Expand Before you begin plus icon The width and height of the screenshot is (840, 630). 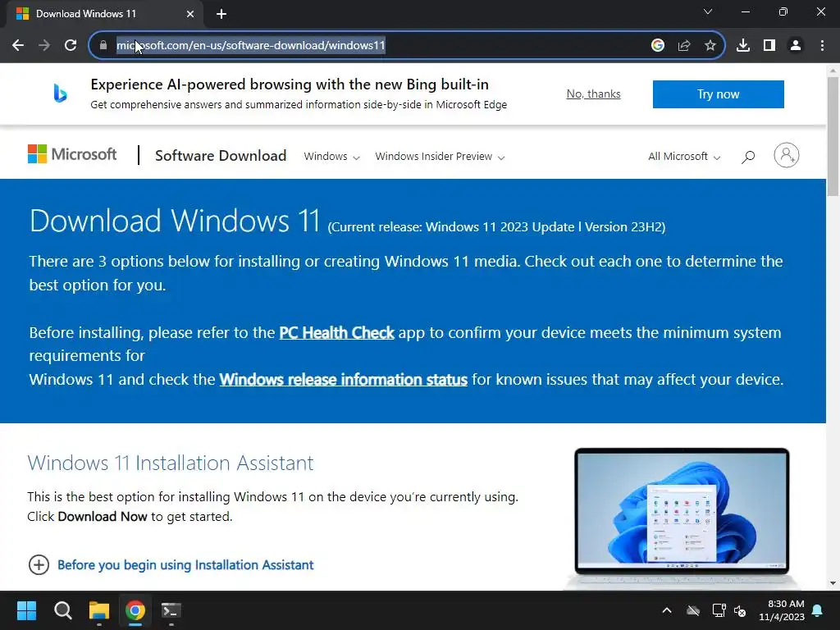click(x=39, y=564)
